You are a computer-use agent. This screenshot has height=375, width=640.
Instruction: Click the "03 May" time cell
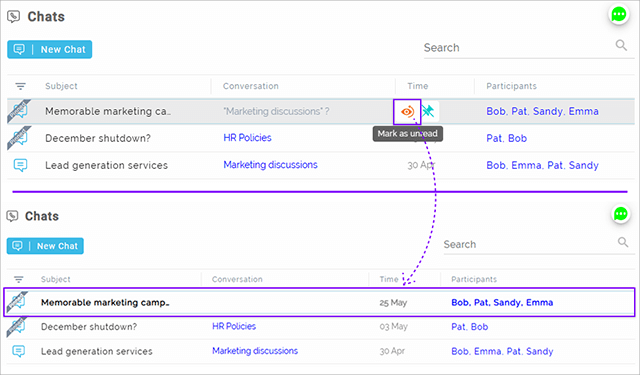coord(393,326)
